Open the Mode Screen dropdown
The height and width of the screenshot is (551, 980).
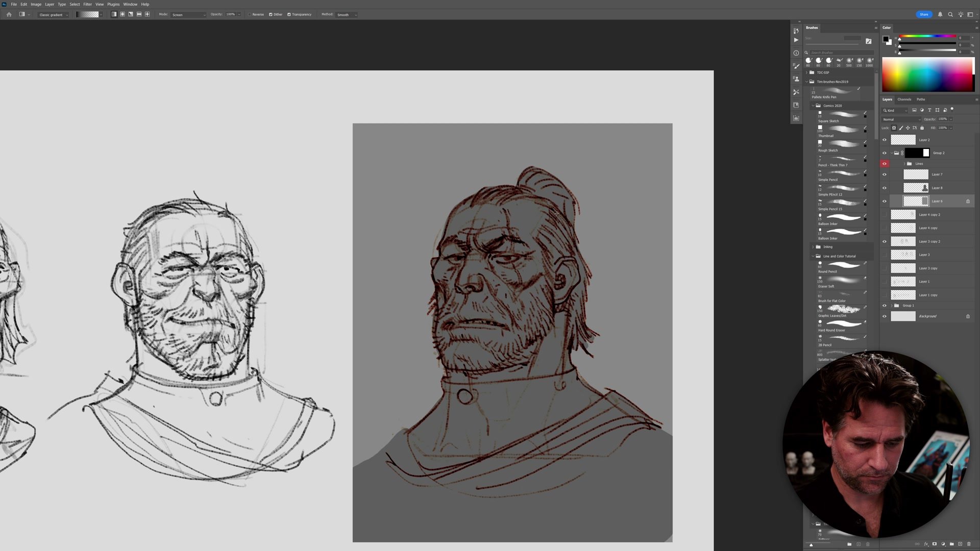[x=188, y=15]
